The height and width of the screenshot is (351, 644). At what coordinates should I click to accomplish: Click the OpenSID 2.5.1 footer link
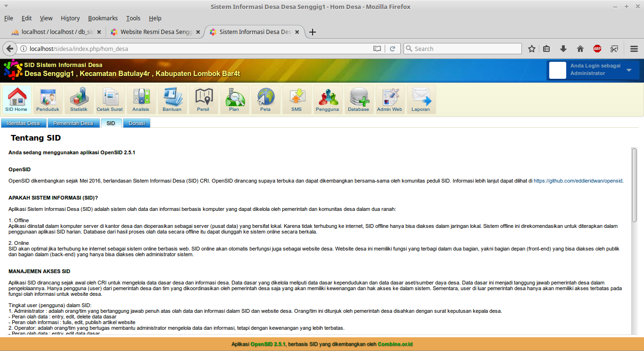pos(268,344)
